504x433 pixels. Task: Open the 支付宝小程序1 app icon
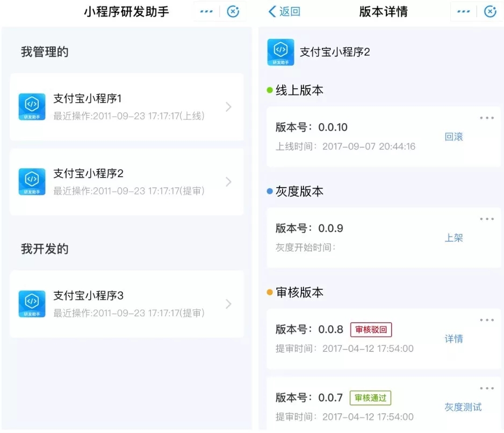32,107
